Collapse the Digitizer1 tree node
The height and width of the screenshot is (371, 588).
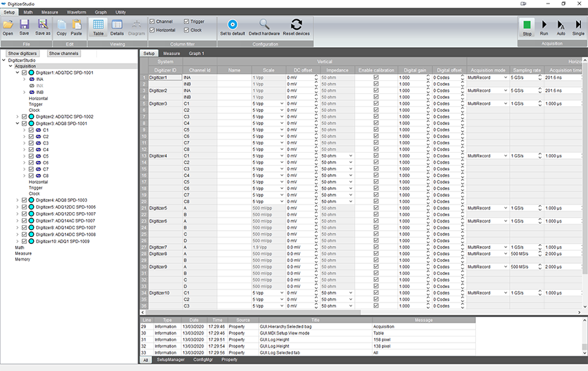pos(17,73)
